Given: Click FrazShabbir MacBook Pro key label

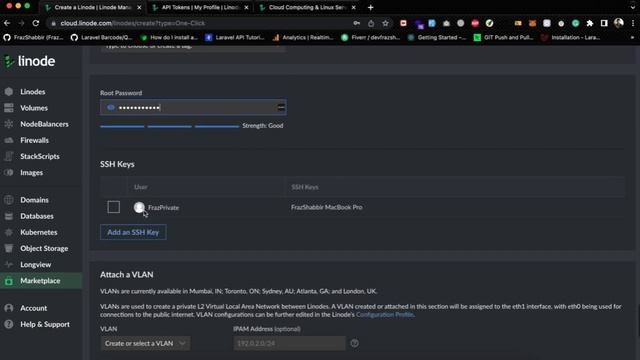Looking at the screenshot, I should click(x=327, y=207).
